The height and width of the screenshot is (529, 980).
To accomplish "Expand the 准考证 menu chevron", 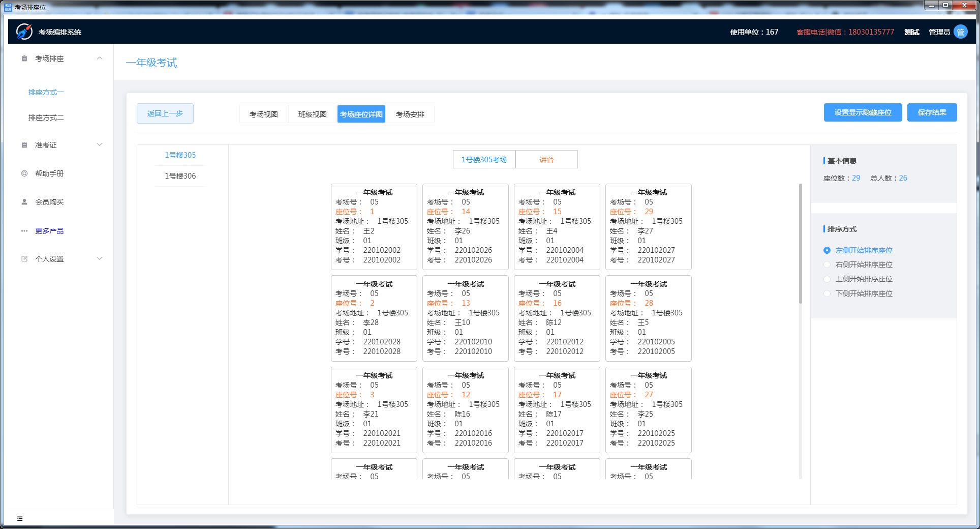I will 100,145.
